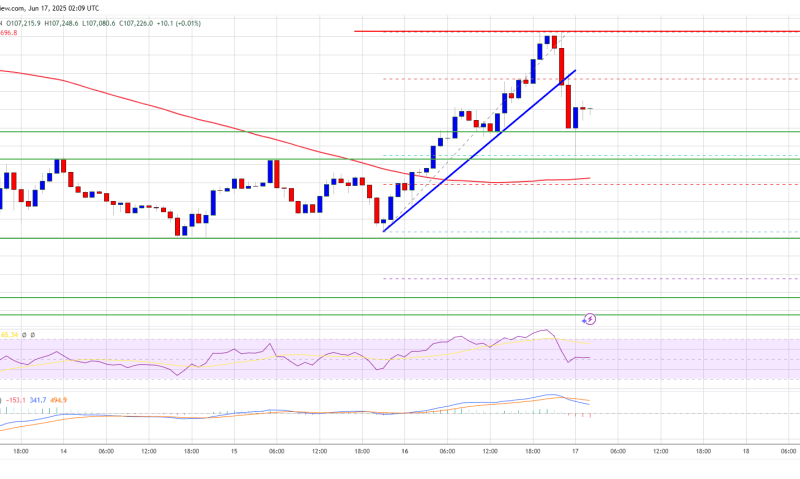Click the MACD histogram value −153.1

[16, 400]
